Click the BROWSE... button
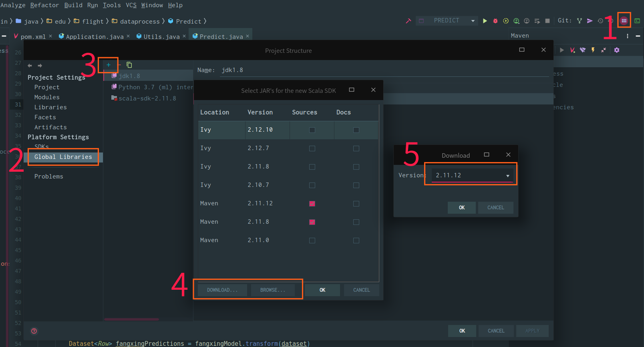 click(273, 290)
